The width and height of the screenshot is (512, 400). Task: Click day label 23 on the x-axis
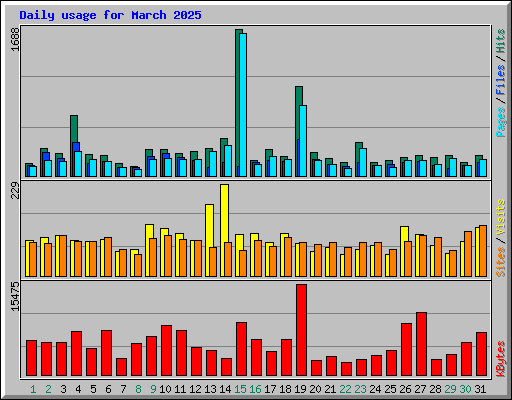[360, 389]
